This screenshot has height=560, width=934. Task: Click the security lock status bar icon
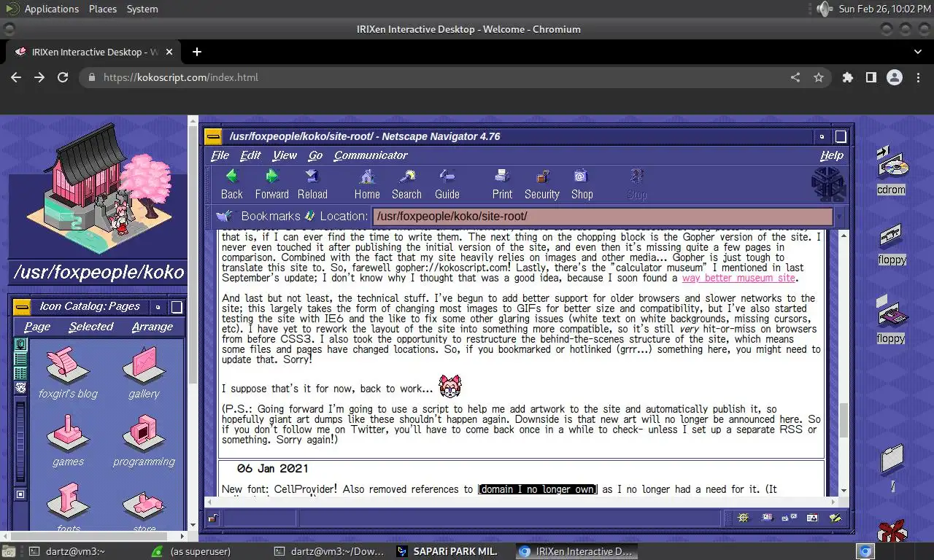(212, 518)
